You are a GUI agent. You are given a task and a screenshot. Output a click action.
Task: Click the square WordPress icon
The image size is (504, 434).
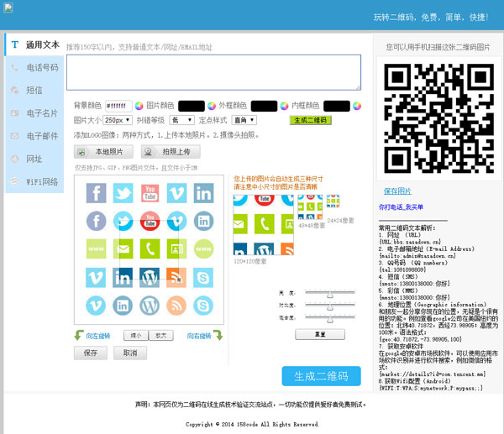[x=150, y=277]
